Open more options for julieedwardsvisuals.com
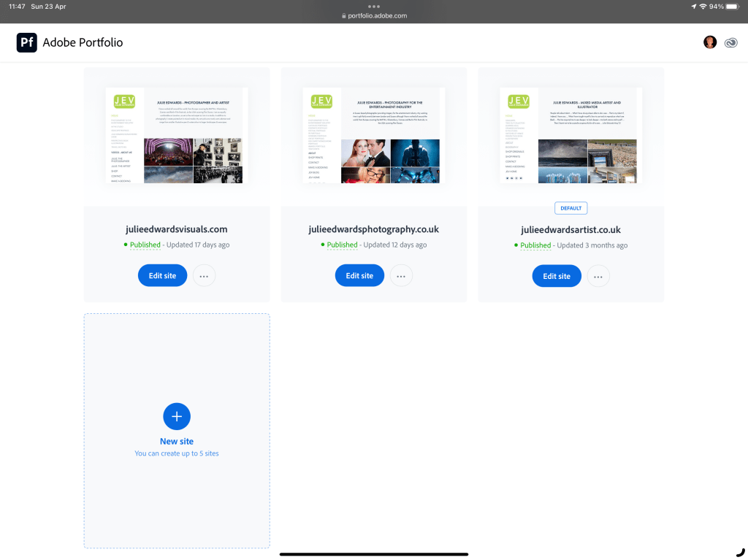Viewport: 748px width, 560px height. pyautogui.click(x=205, y=276)
